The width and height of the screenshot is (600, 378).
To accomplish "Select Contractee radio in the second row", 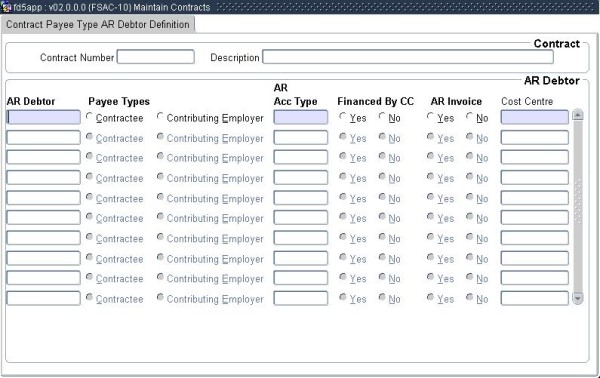I will (x=89, y=136).
